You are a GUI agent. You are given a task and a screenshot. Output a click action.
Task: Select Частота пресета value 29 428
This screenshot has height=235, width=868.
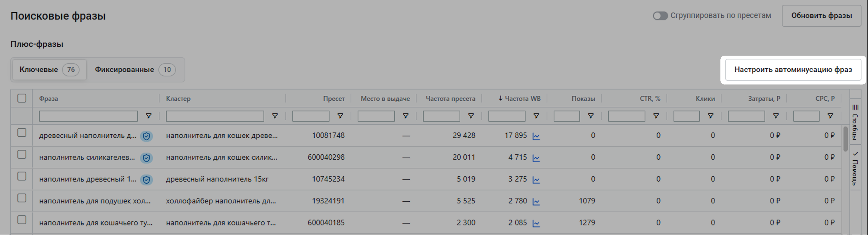point(464,135)
